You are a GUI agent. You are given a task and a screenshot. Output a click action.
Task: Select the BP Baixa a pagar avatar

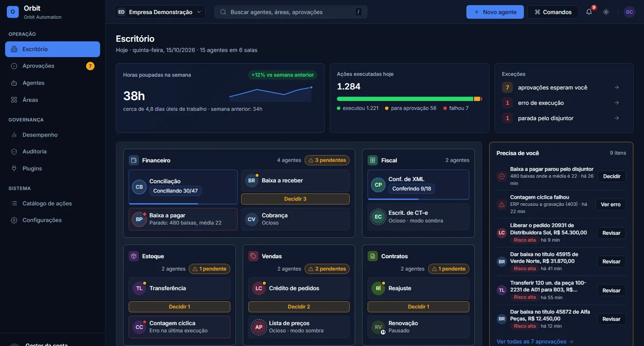[x=139, y=219]
